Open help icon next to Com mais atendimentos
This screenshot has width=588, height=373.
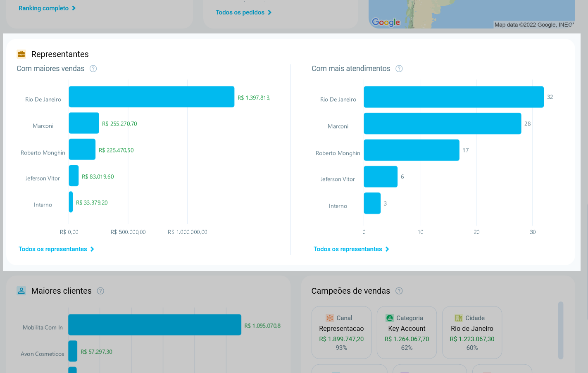[399, 69]
